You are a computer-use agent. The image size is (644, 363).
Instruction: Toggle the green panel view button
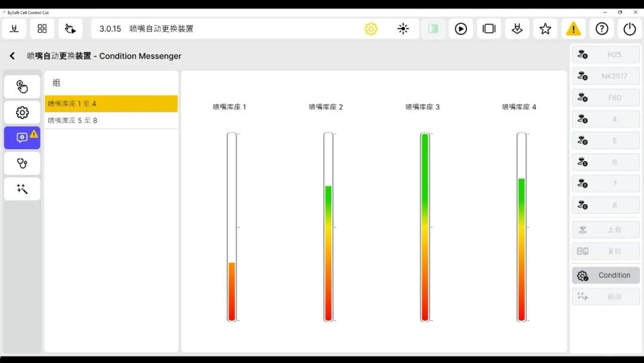434,29
